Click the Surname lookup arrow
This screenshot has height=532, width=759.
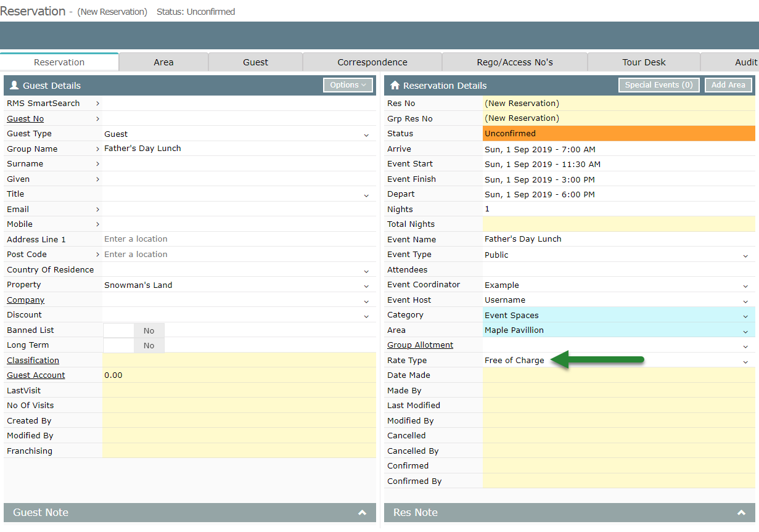[97, 164]
